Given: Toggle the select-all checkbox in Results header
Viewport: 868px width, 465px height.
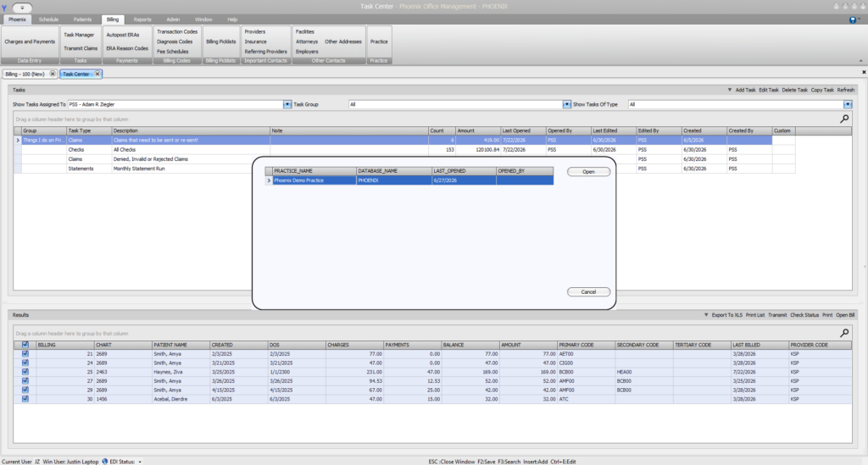Looking at the screenshot, I should coord(25,345).
